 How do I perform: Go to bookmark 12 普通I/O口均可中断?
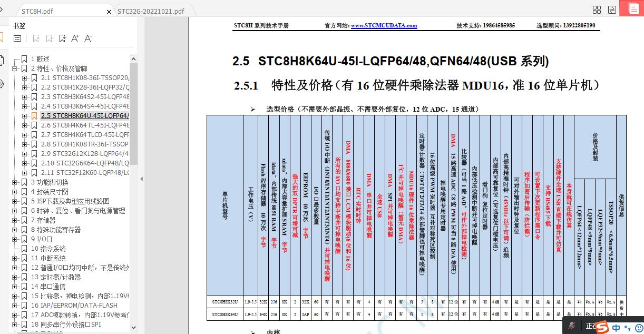(80, 268)
